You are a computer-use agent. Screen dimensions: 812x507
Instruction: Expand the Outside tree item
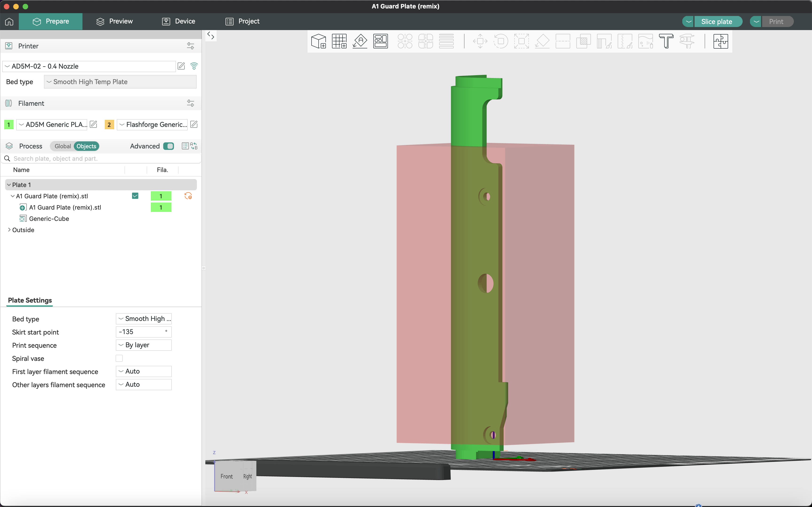coord(9,230)
